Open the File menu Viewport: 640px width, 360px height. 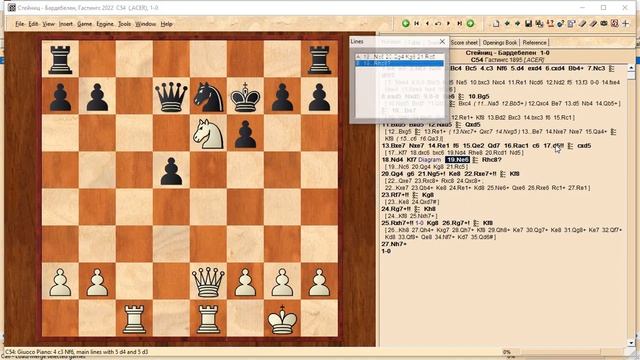[19, 24]
